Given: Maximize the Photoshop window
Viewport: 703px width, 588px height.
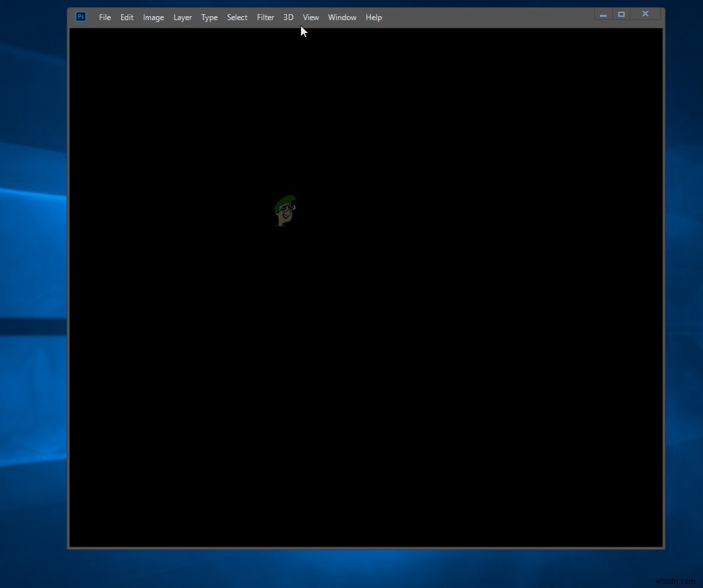Looking at the screenshot, I should pyautogui.click(x=621, y=14).
